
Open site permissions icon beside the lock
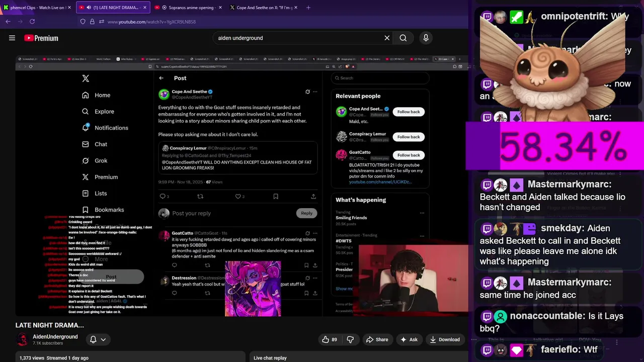click(x=101, y=22)
